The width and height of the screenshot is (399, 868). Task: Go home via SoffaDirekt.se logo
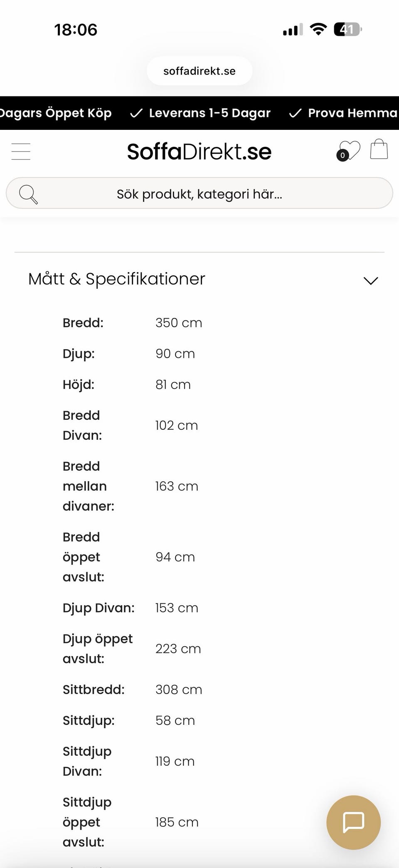199,151
